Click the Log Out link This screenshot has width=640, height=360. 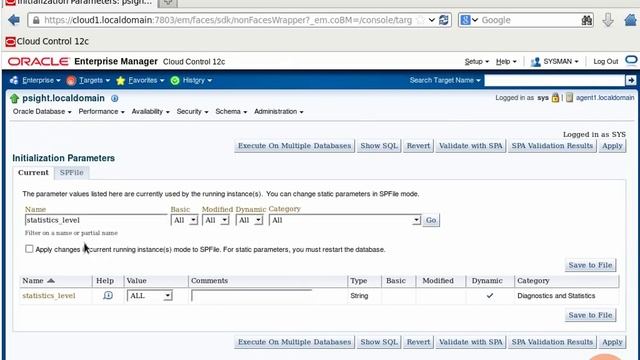(606, 62)
